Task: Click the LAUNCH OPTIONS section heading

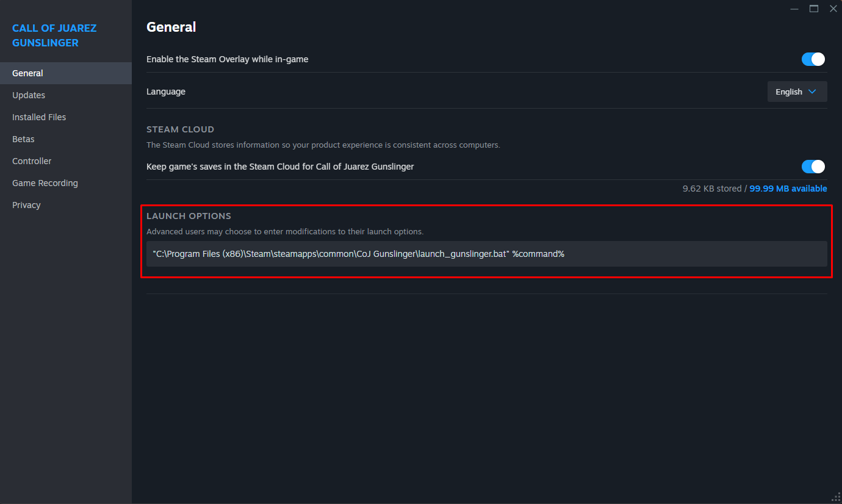Action: pyautogui.click(x=189, y=216)
